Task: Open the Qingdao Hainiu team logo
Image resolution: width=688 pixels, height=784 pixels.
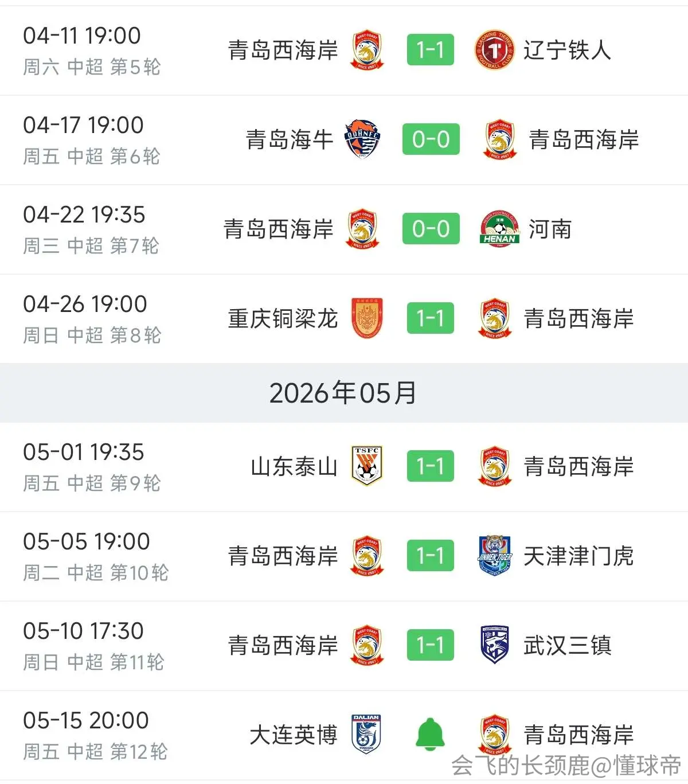Action: click(x=362, y=139)
